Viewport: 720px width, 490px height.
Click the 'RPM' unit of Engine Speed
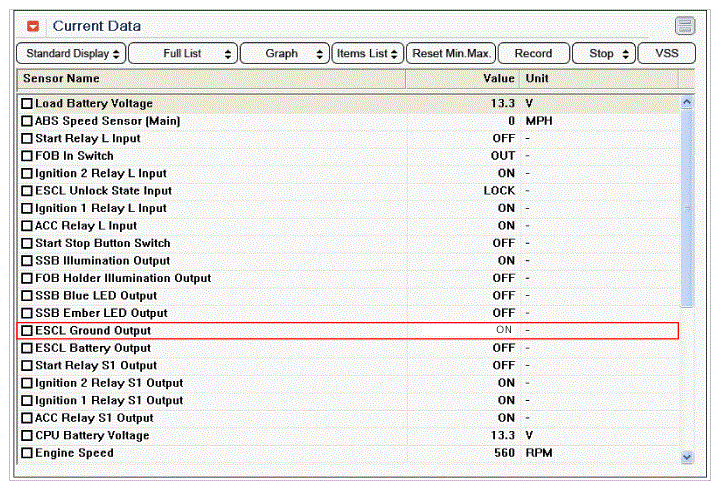(539, 452)
